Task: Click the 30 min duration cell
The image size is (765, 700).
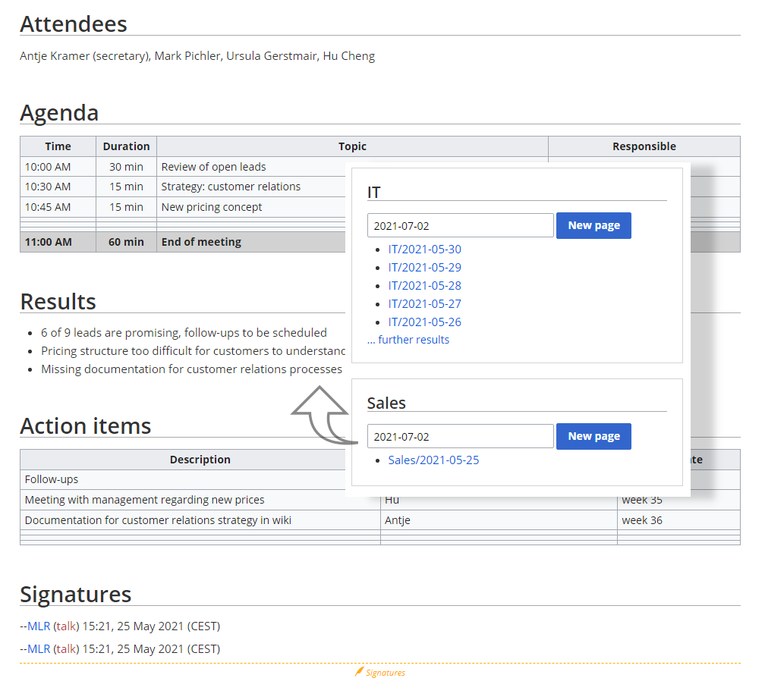Action: [126, 167]
